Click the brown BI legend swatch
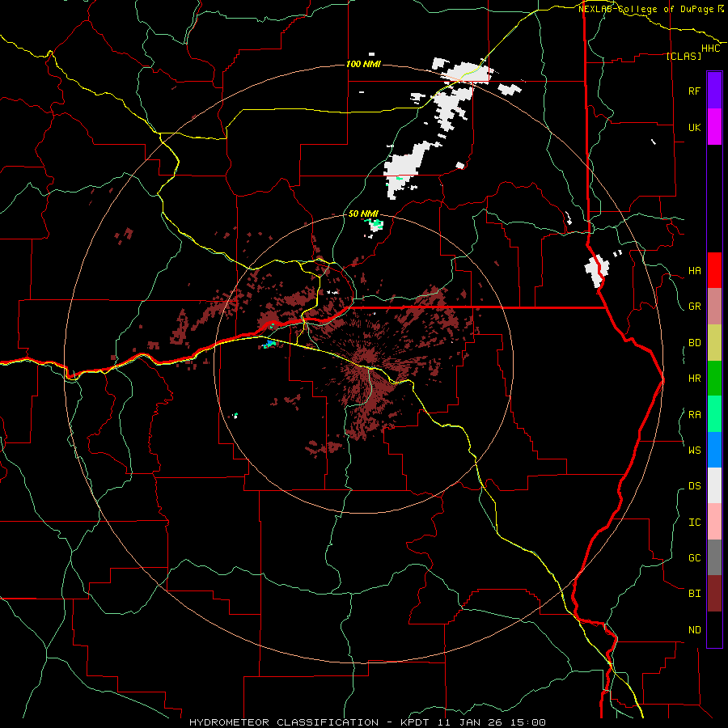 [714, 594]
